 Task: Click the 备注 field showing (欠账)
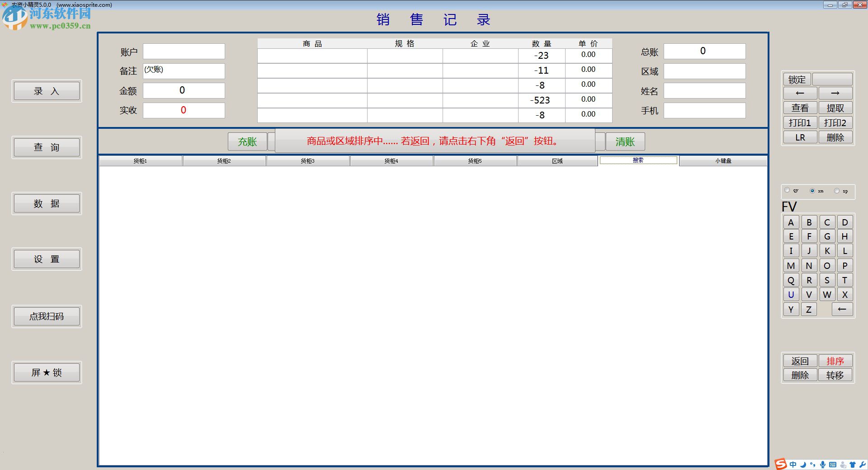(x=184, y=71)
